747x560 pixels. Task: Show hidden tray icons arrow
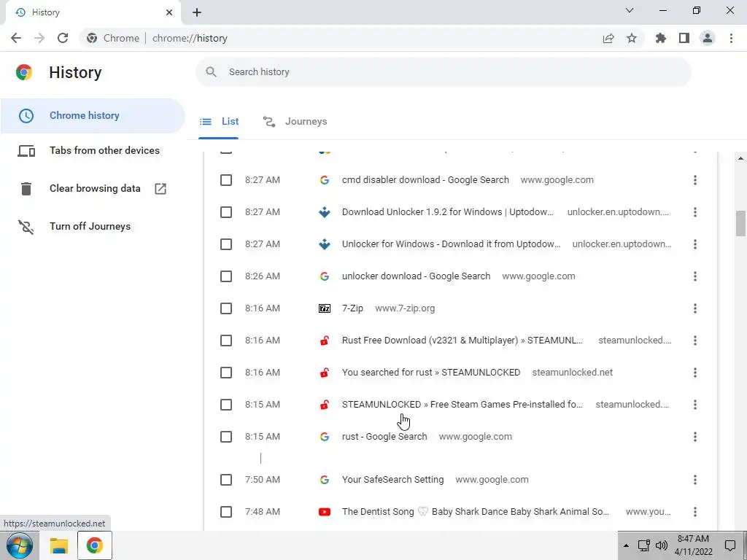(x=626, y=545)
